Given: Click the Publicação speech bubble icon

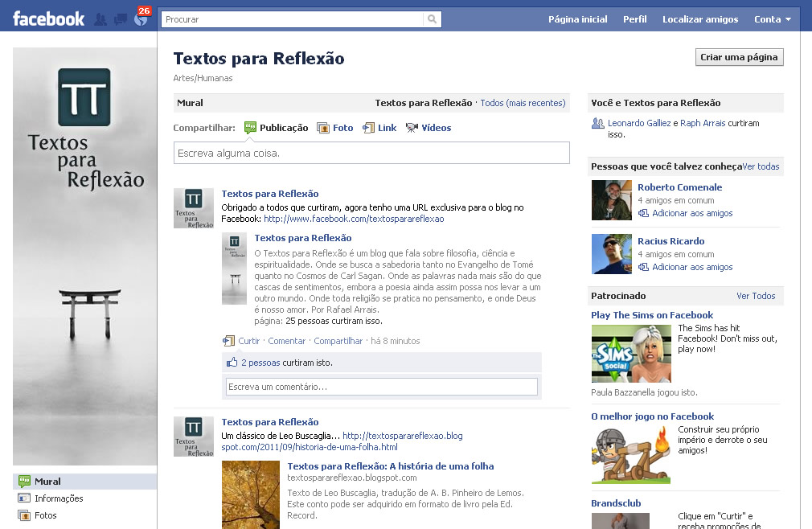Looking at the screenshot, I should pos(250,127).
